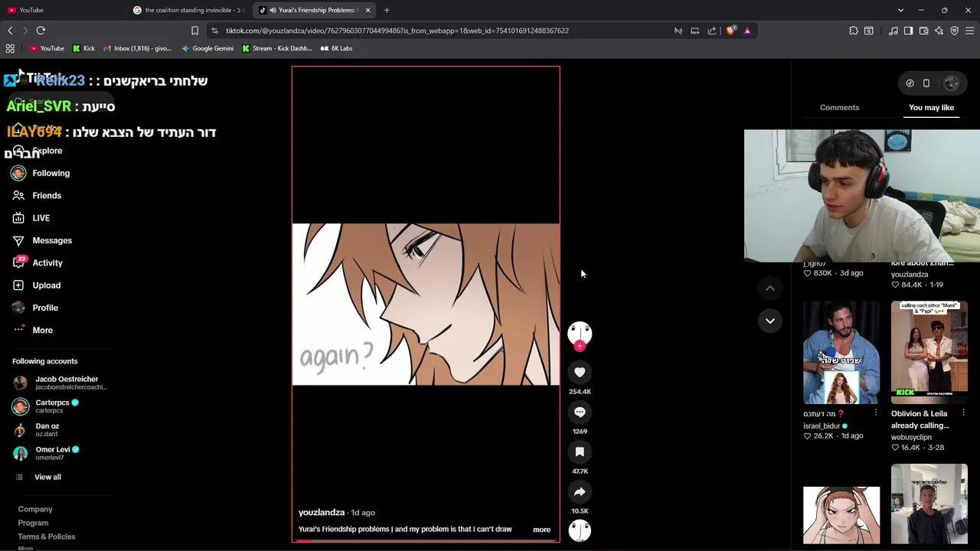Open the share page icon in address bar
This screenshot has height=551, width=980.
[x=712, y=31]
